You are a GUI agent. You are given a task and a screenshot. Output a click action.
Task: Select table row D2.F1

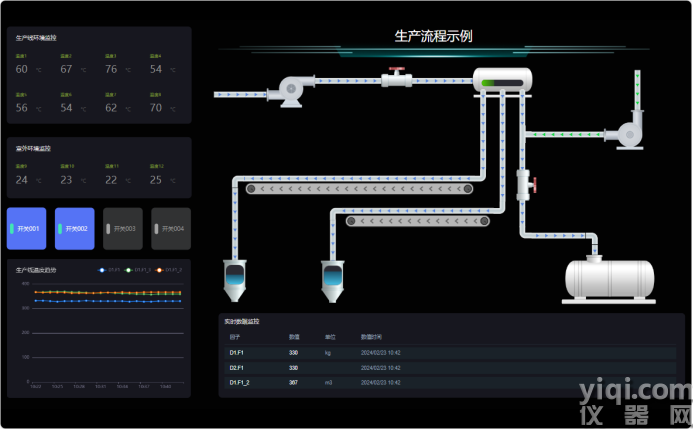coord(450,368)
